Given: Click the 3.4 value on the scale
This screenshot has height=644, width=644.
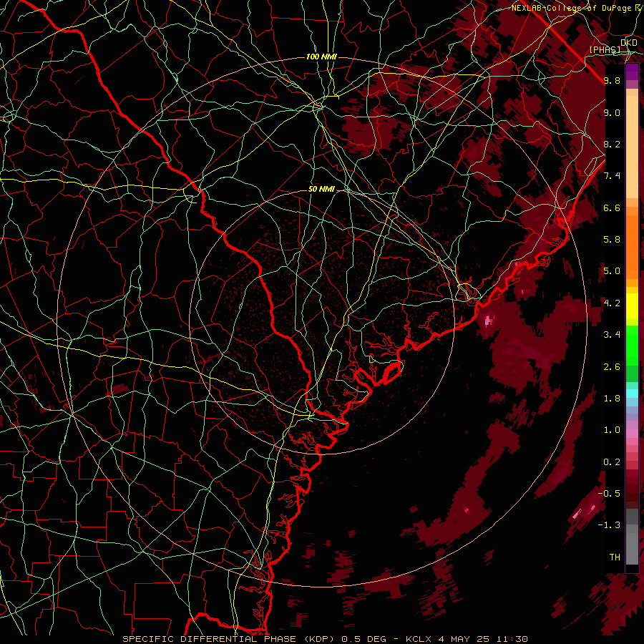Looking at the screenshot, I should (612, 335).
